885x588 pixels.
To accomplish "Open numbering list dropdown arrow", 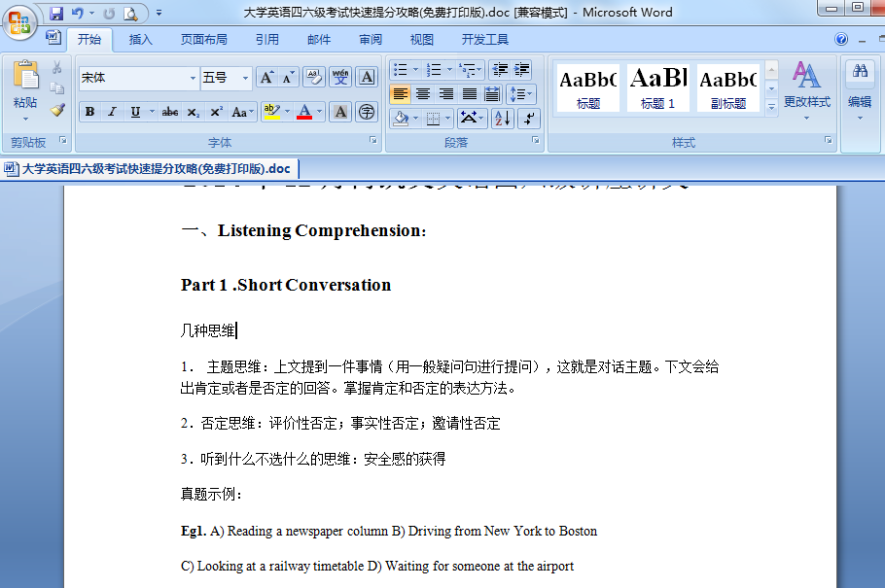I will (x=450, y=69).
